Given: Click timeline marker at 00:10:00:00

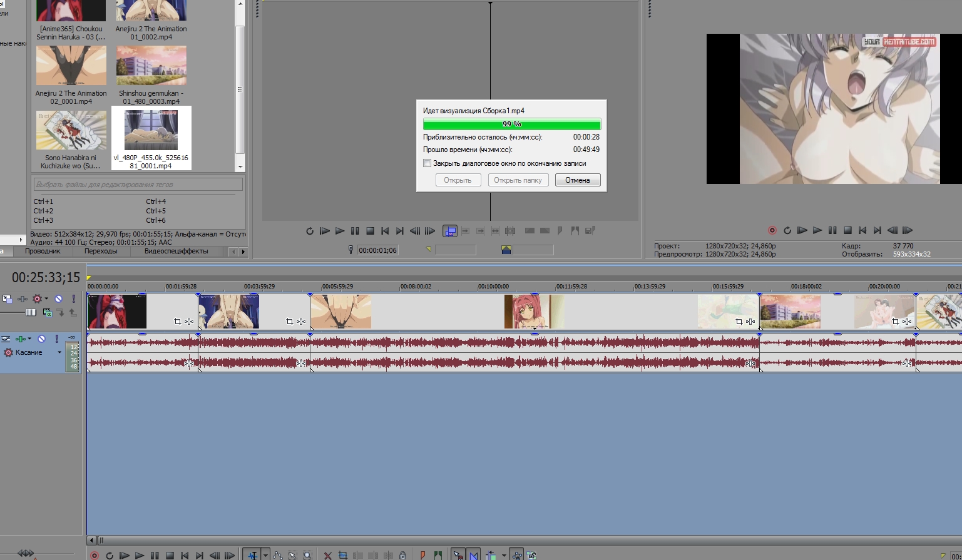Looking at the screenshot, I should coord(493,286).
